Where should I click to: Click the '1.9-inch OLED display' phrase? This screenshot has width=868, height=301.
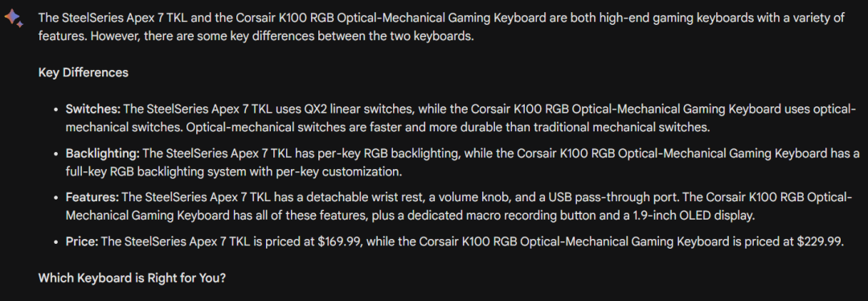click(x=694, y=215)
